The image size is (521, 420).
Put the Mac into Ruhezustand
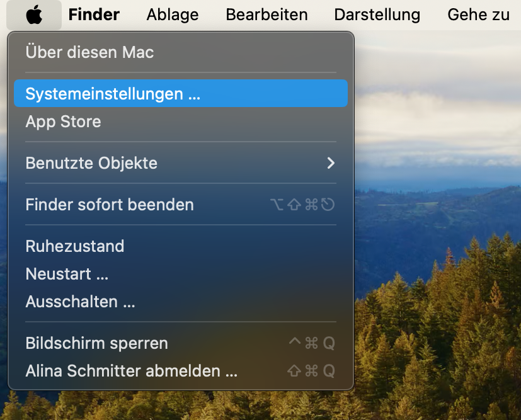tap(75, 246)
